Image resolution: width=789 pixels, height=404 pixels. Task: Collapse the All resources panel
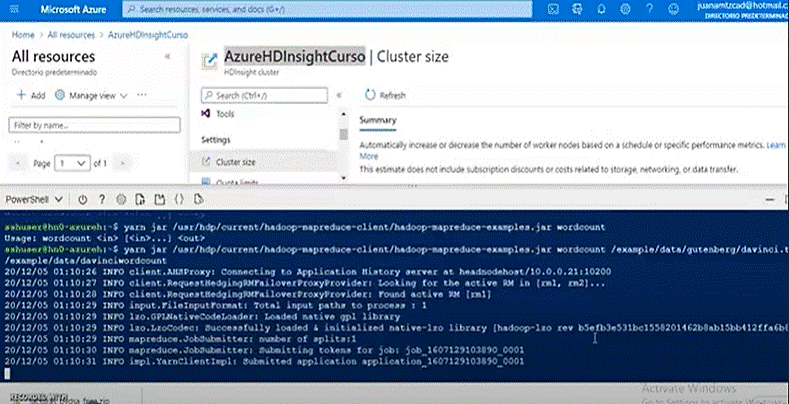pyautogui.click(x=168, y=56)
